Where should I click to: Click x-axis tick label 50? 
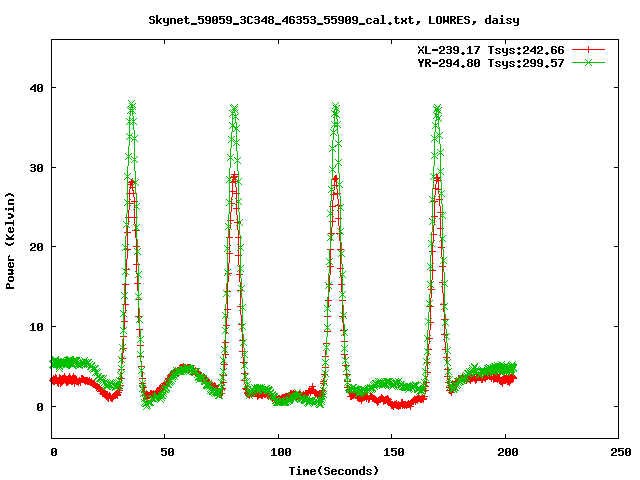coord(167,452)
